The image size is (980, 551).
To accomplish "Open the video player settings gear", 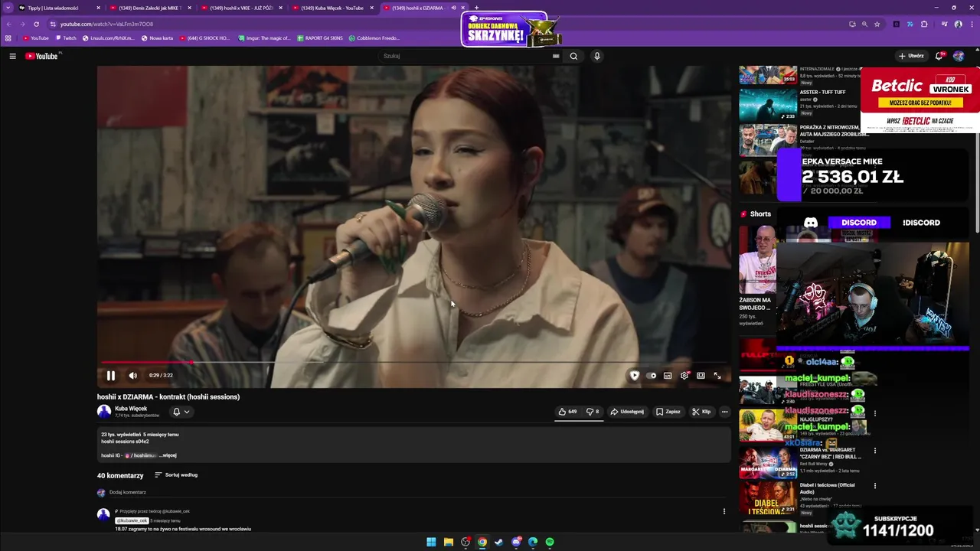I will 684,376.
